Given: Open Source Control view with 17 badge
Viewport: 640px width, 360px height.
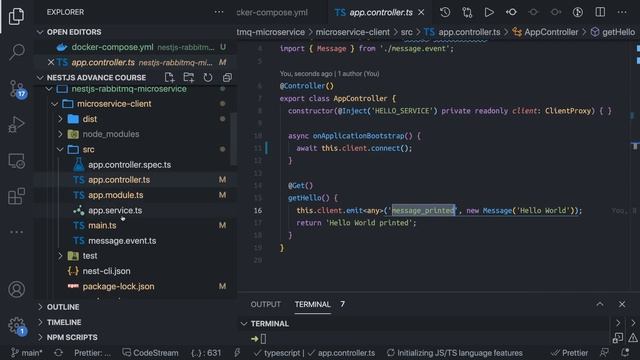Looking at the screenshot, I should tap(17, 89).
